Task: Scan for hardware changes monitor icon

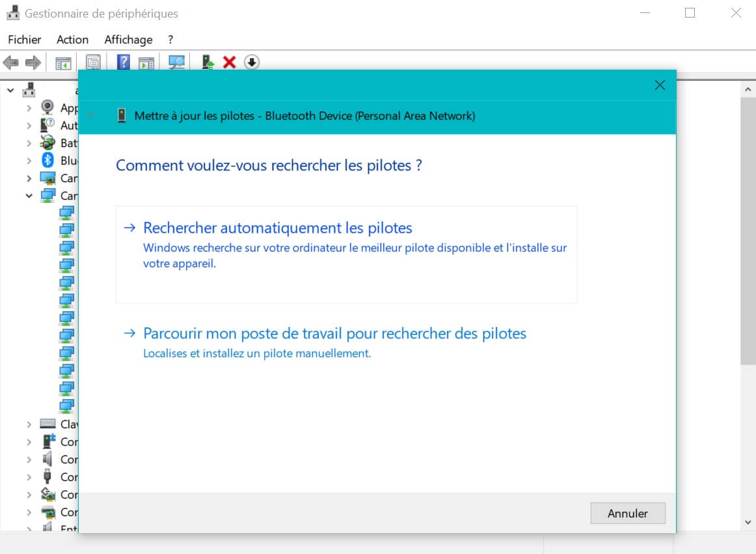Action: (x=176, y=62)
